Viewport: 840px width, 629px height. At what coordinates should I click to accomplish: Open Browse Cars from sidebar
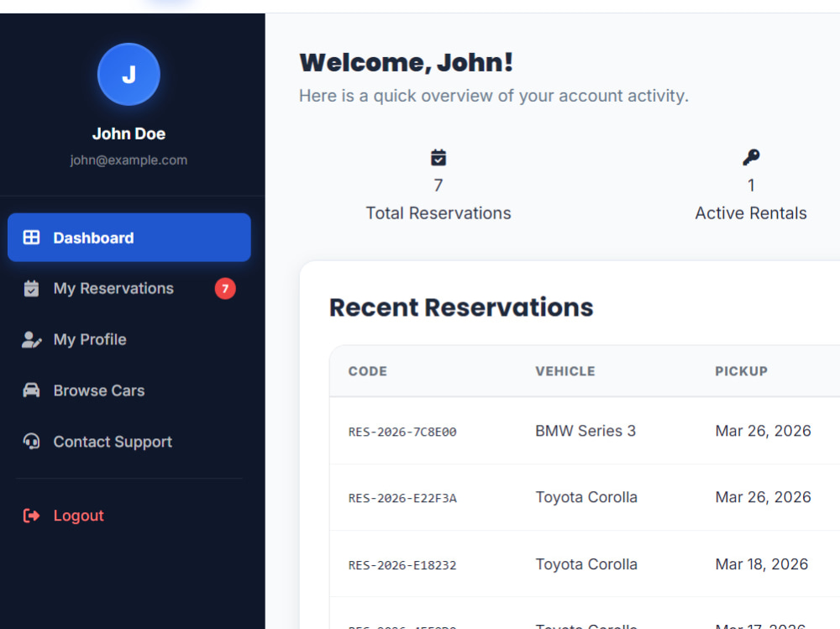point(129,391)
